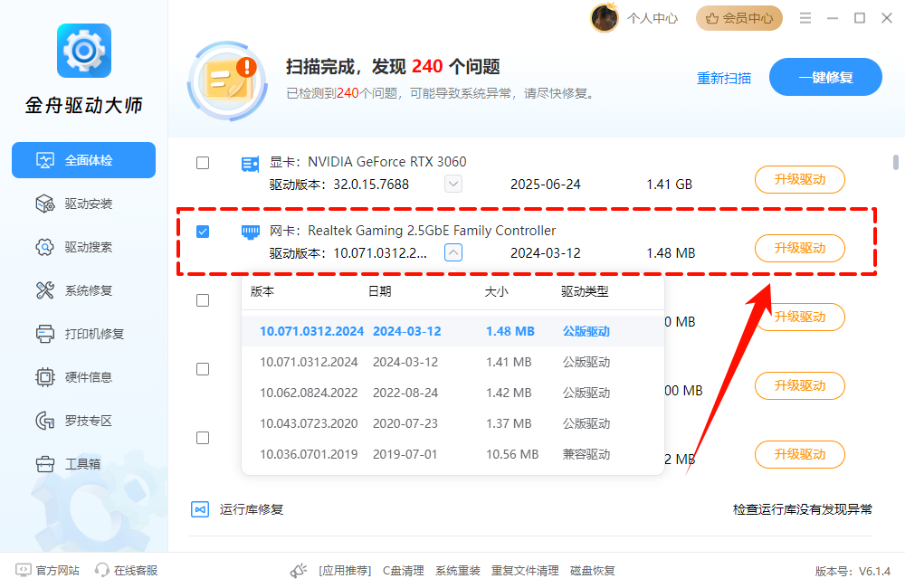The width and height of the screenshot is (905, 588).
Task: Click 升级驱动 for NVIDIA GeForce RTX 3060
Action: click(800, 179)
